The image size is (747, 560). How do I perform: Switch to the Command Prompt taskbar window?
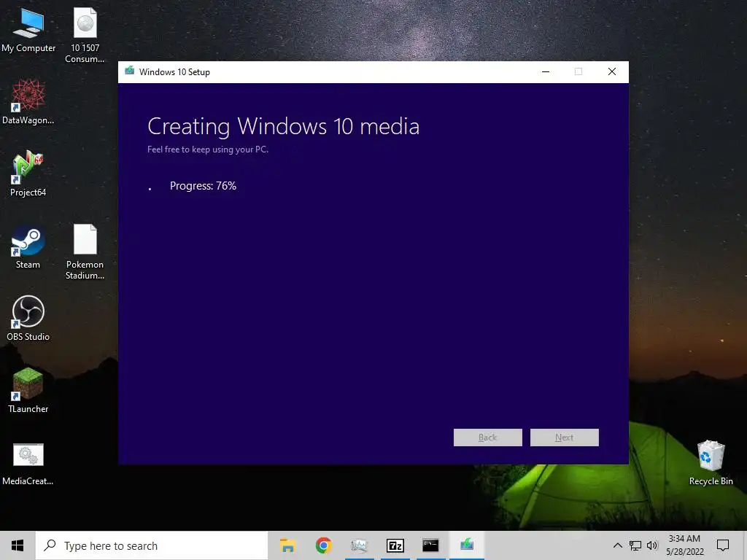[x=430, y=545]
